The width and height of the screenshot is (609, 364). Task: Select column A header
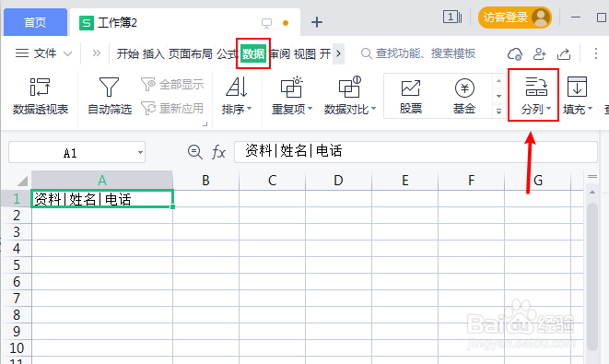pos(102,181)
